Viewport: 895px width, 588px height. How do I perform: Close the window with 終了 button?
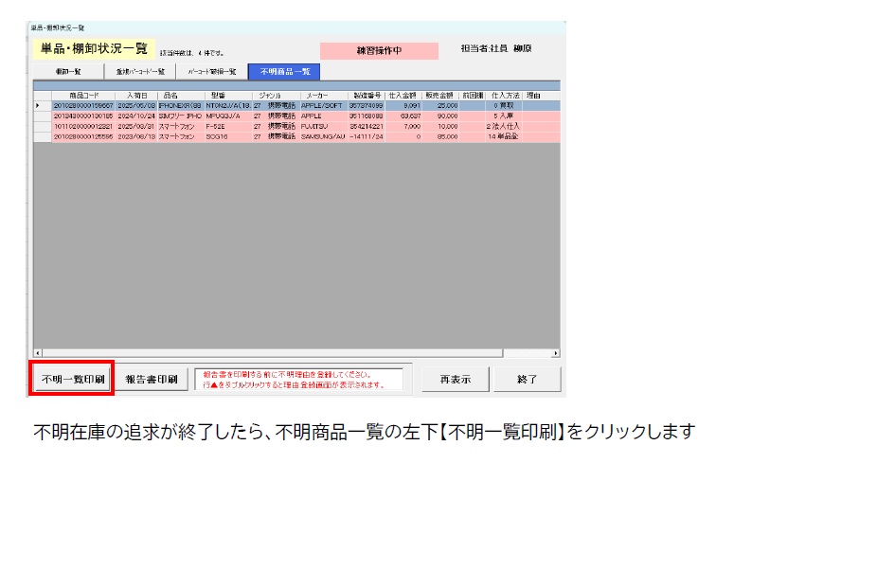click(527, 379)
